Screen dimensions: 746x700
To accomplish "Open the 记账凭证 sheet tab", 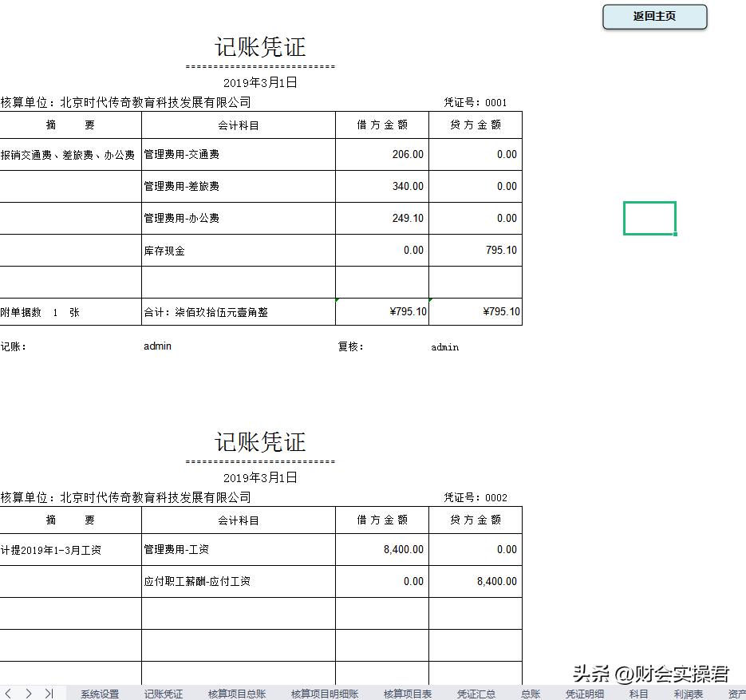I will tap(163, 694).
